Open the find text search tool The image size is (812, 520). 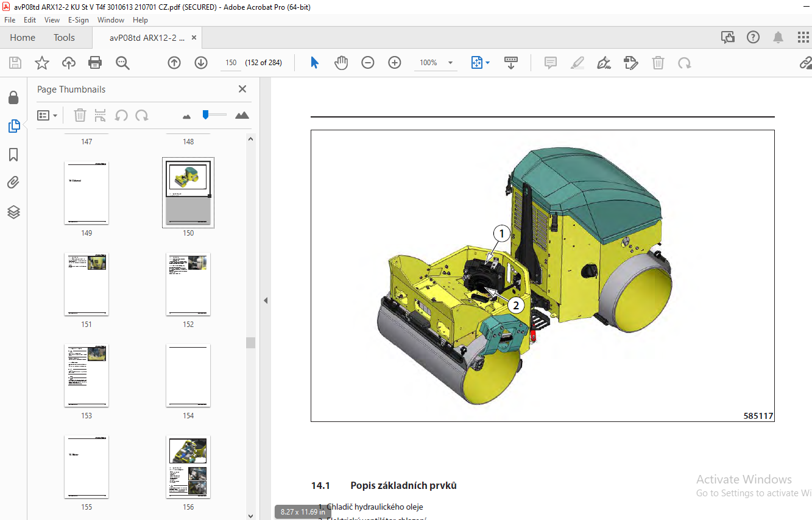click(x=122, y=63)
